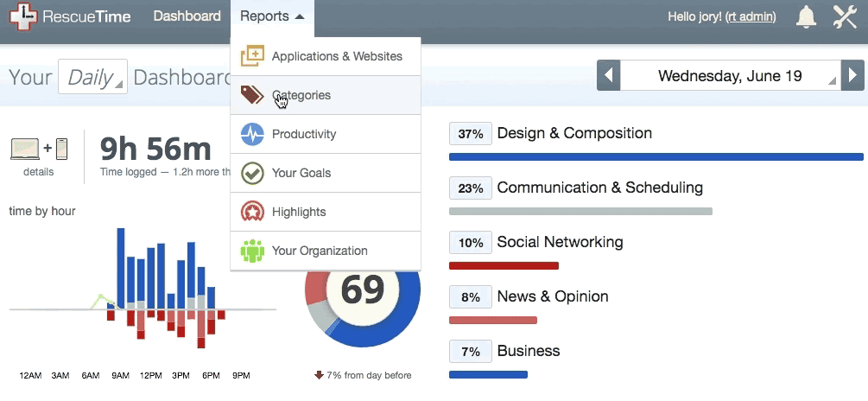Click the Highlights star badge icon
Image resolution: width=868 pixels, height=401 pixels.
pyautogui.click(x=251, y=212)
